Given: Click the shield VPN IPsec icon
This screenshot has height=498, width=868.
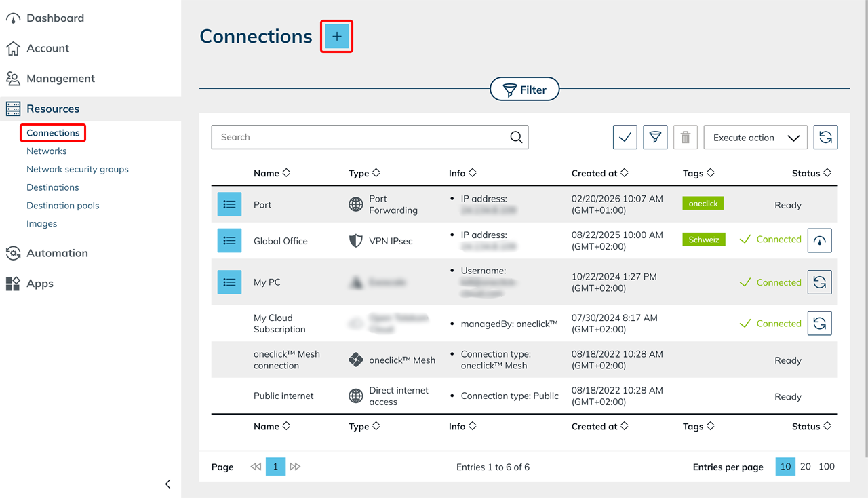Looking at the screenshot, I should point(356,241).
